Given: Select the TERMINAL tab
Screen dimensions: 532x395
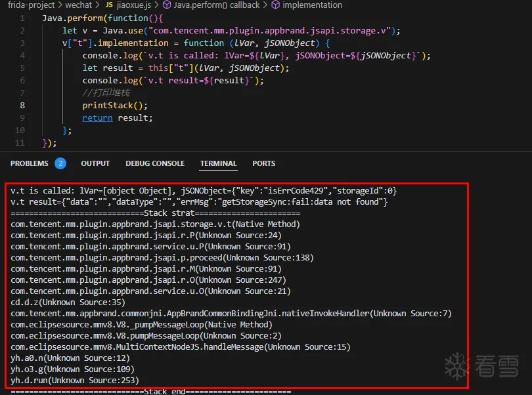Looking at the screenshot, I should 218,163.
